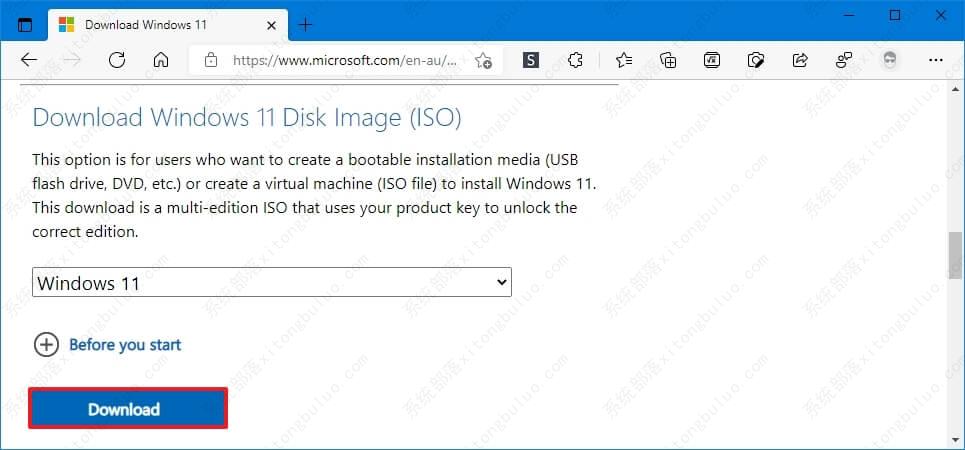Open the user profile avatar
Screen dimensions: 965x450
pyautogui.click(x=889, y=60)
